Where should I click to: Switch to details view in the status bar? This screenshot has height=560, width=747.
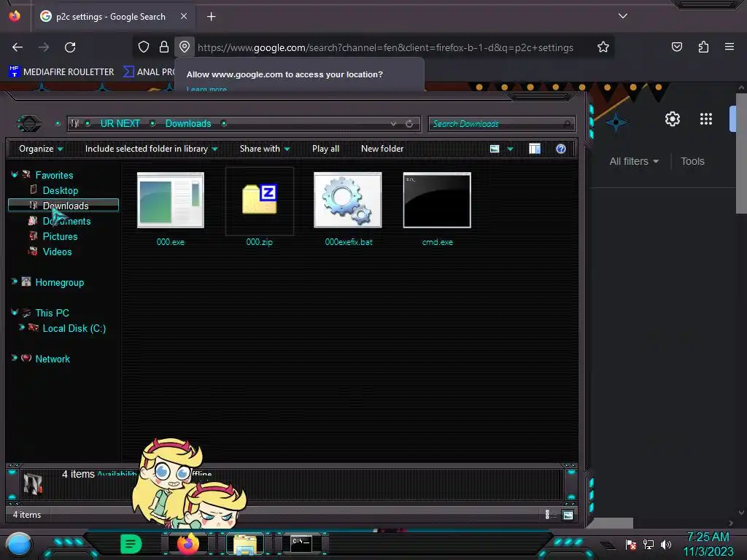(547, 514)
